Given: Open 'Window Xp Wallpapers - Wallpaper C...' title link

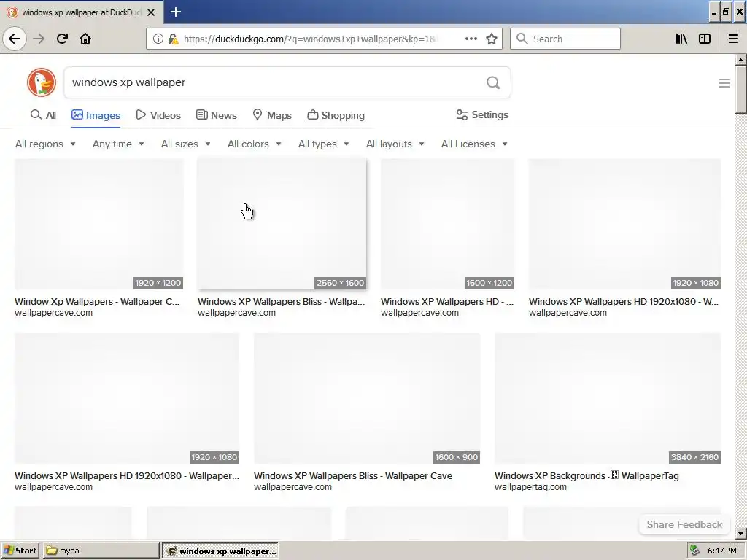Looking at the screenshot, I should [97, 301].
